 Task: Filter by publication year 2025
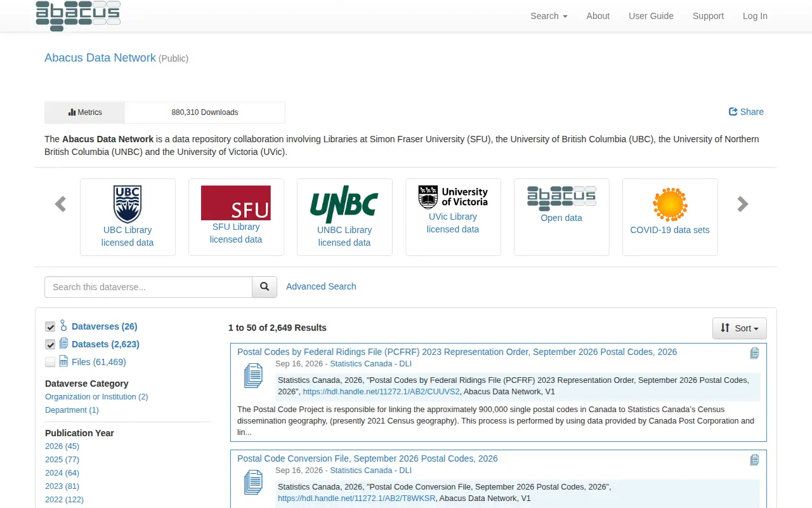tap(62, 460)
